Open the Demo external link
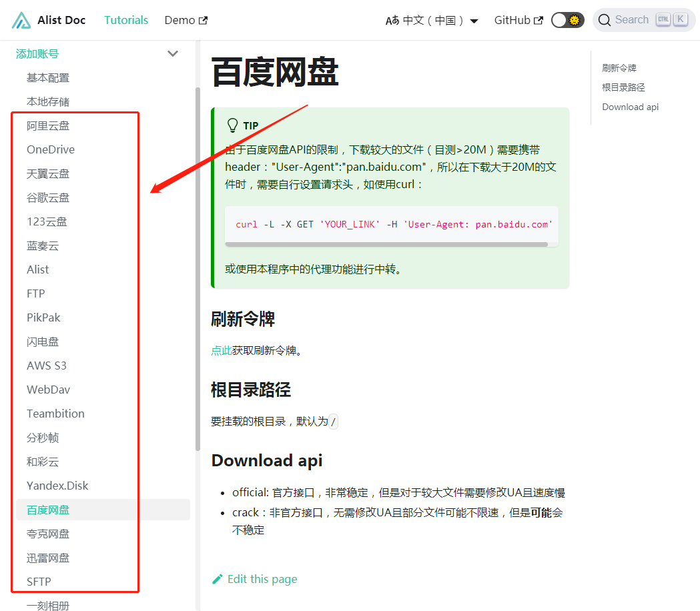The height and width of the screenshot is (611, 700). tap(186, 20)
